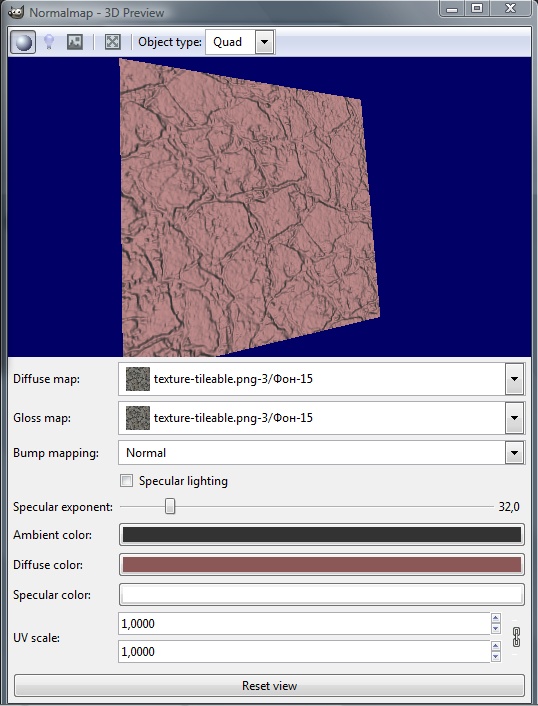Viewport: 538px width, 706px height.
Task: Decrease the first UV scale value
Action: 496,629
